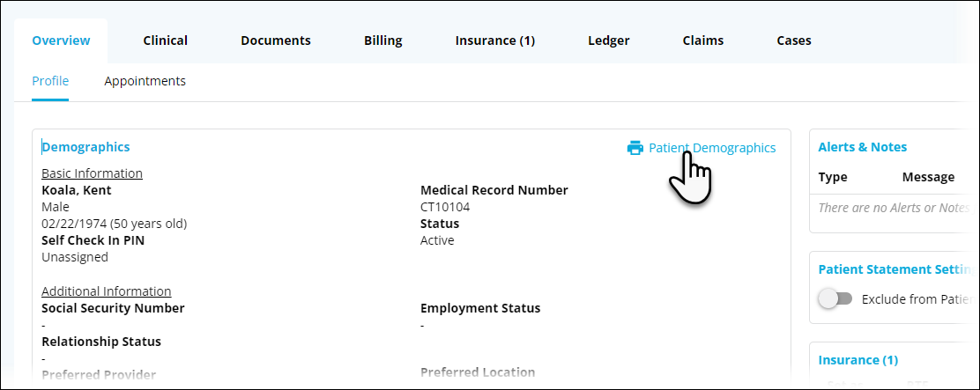Click the Medical Record Number value CT10104
The image size is (980, 390).
[445, 207]
